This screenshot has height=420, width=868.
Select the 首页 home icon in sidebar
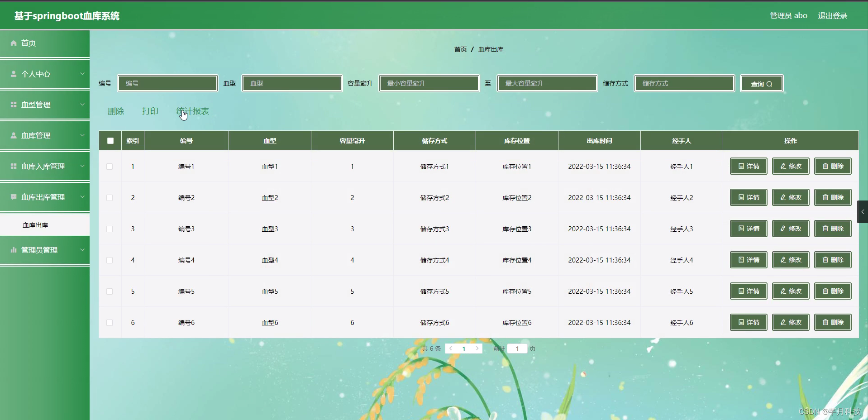pos(13,43)
